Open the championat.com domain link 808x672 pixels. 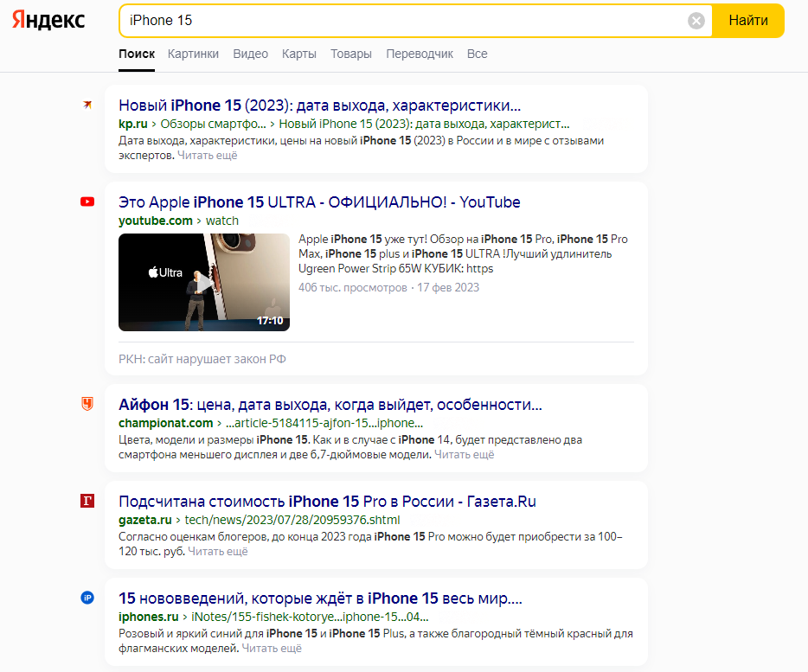(165, 424)
